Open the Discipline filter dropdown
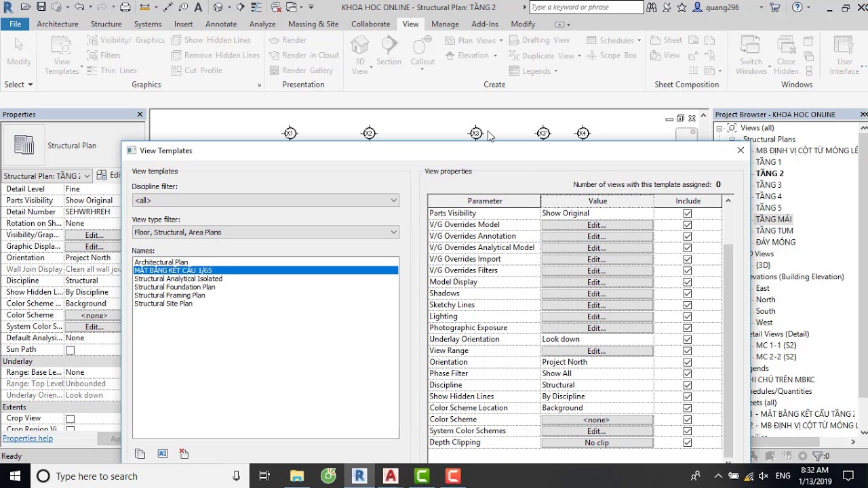 266,201
